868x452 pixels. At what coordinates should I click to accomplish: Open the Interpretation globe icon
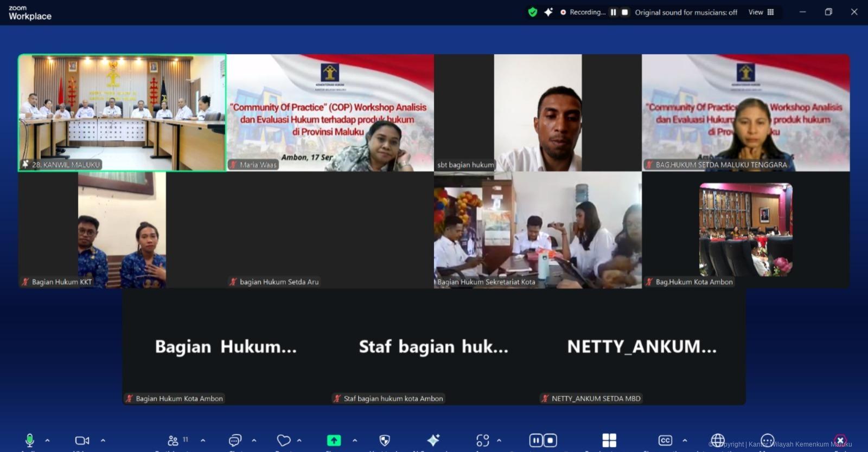point(717,440)
